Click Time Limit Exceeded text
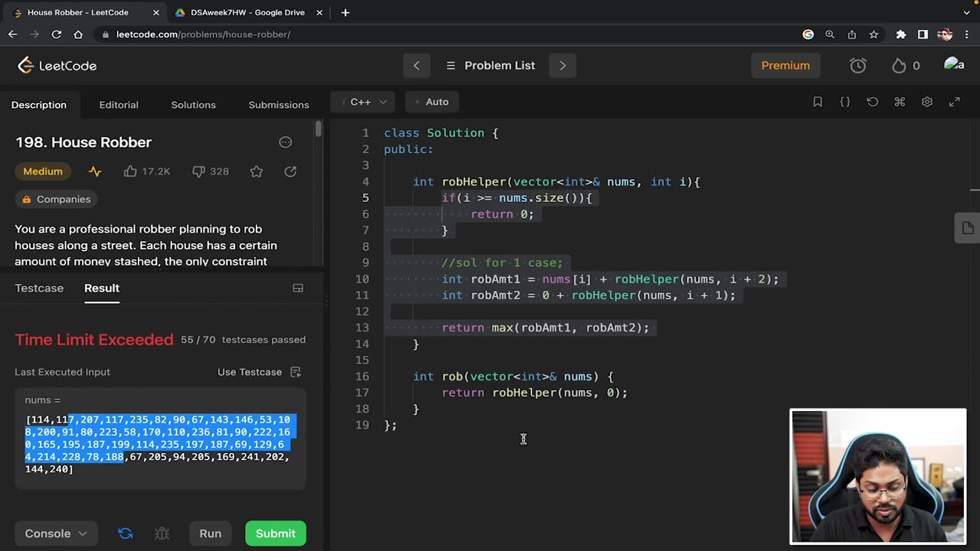 coord(94,340)
